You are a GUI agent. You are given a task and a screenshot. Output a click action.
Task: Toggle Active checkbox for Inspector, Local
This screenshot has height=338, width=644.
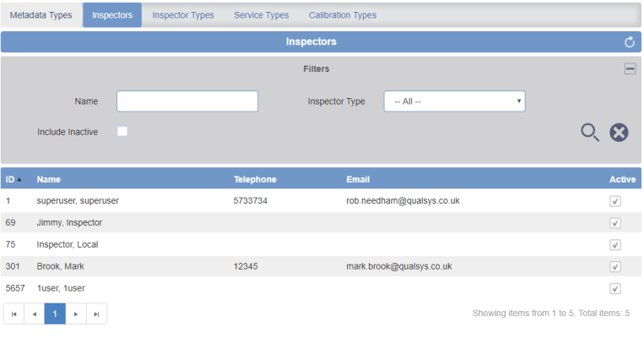click(x=614, y=245)
